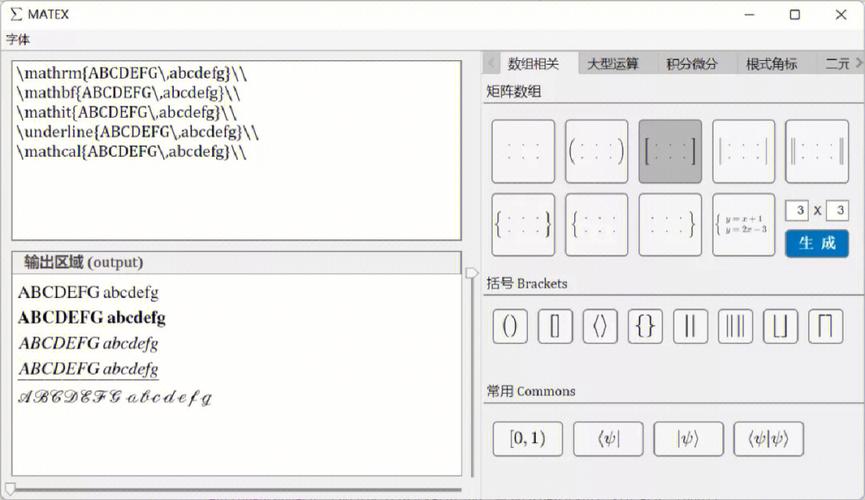The width and height of the screenshot is (865, 500).
Task: Click the bottom horizontal slider handle
Action: 10,489
